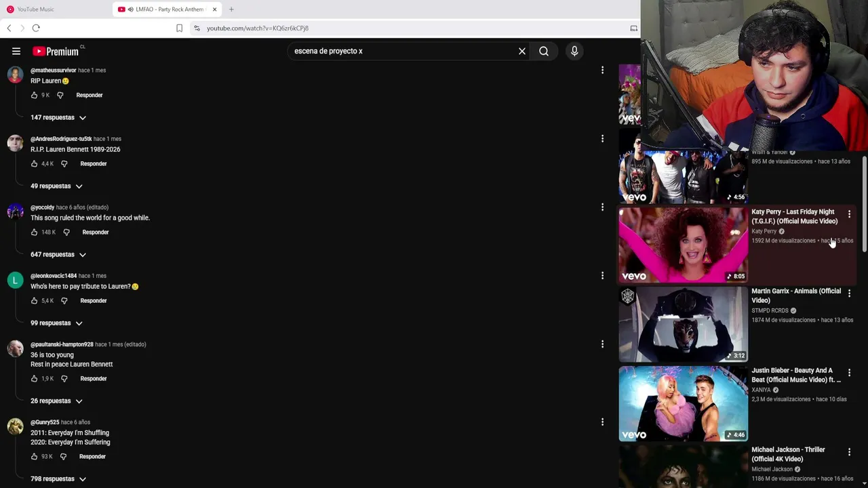
Task: Dislike the comment by @AndresRodriguez-tu5tk
Action: (64, 163)
